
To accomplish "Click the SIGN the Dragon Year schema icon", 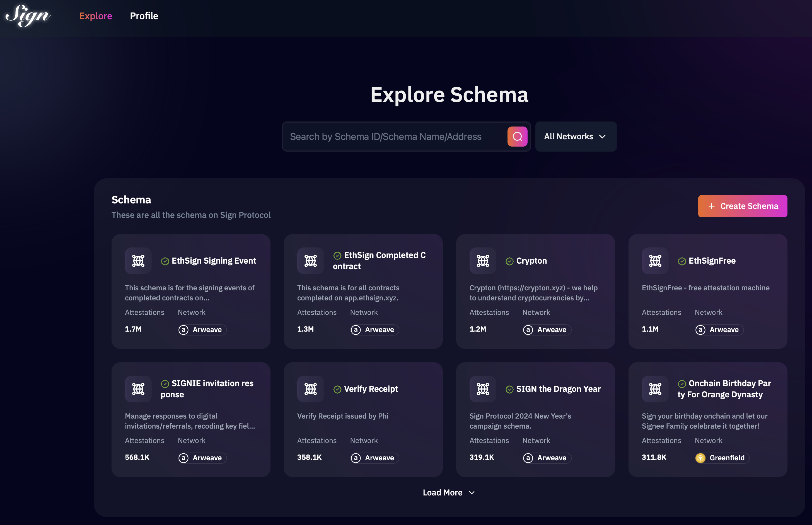I will tap(483, 389).
